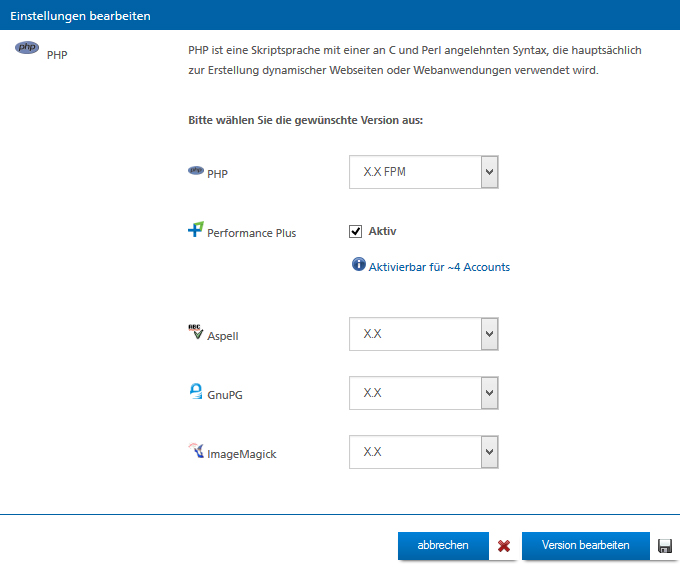
Task: Click the Aspell spellcheck ABC icon
Action: 196,332
